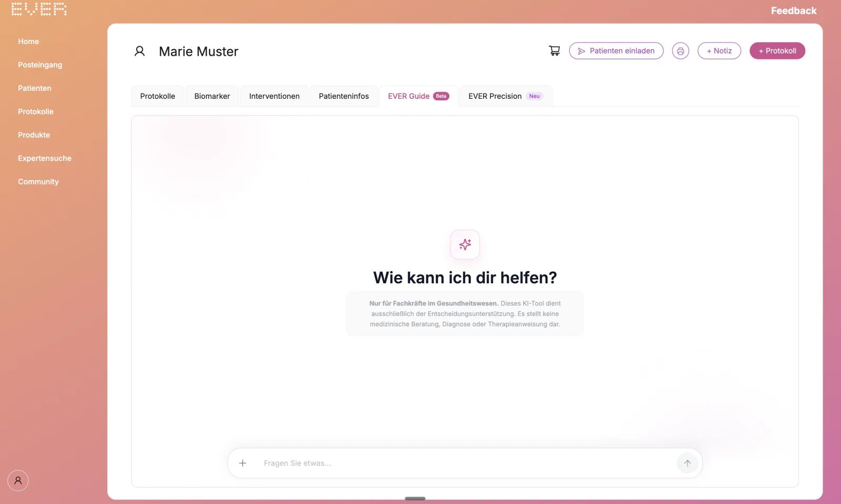Click the bottom drag handle bar

pos(415,498)
